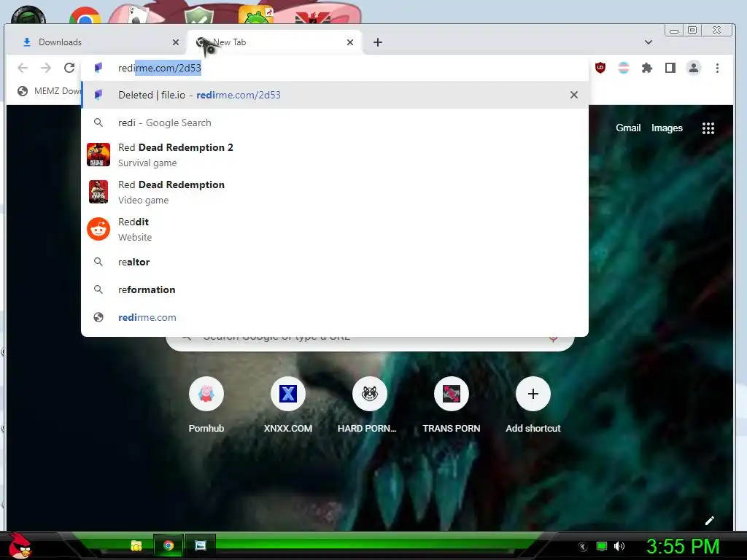Pick the reformation search suggestion
Image resolution: width=747 pixels, height=560 pixels.
[335, 289]
